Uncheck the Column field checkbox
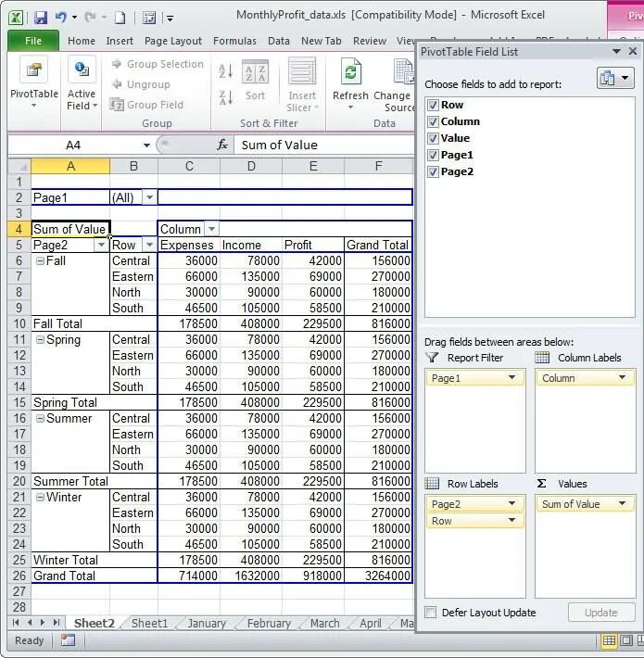The image size is (644, 658). (433, 121)
